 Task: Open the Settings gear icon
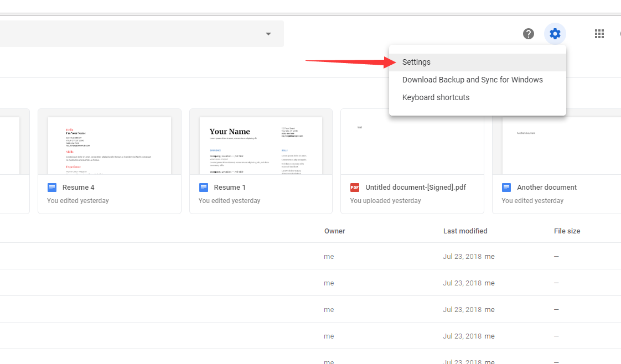click(555, 33)
